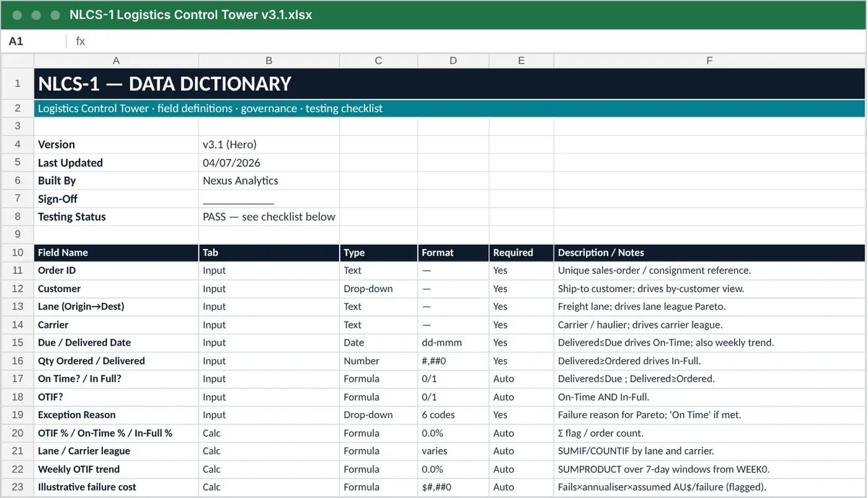Click the 'Field Name' header cell

pos(116,253)
